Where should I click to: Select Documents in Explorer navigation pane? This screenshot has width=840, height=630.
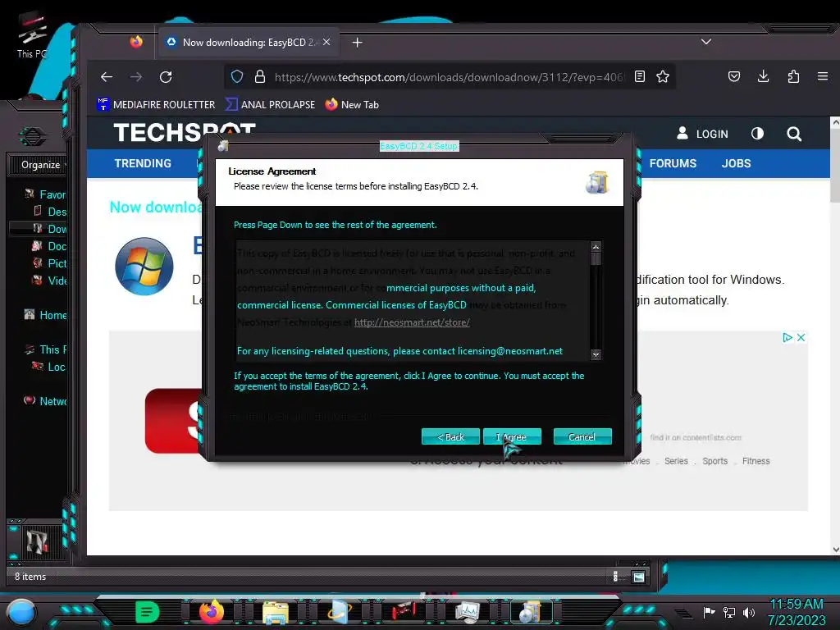(49, 246)
